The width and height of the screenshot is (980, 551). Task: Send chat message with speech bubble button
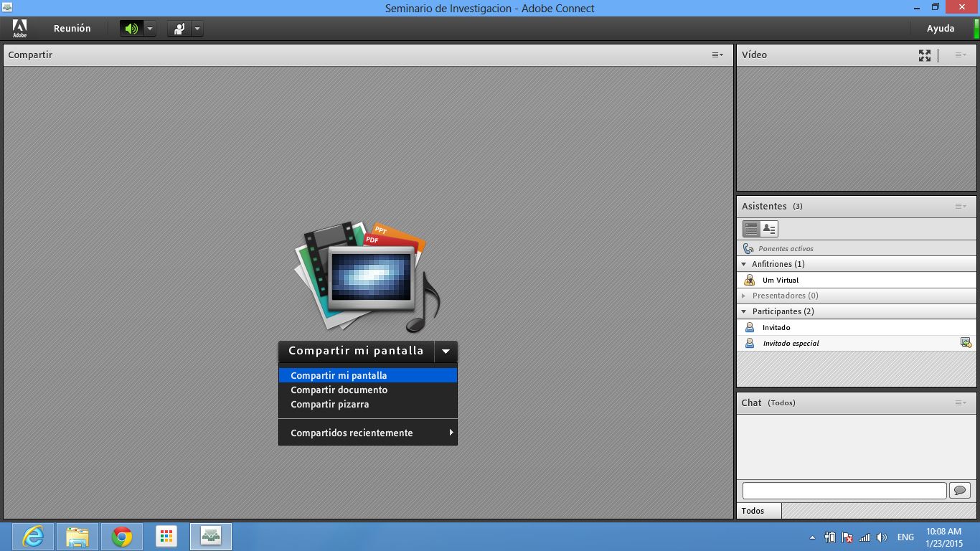(960, 491)
